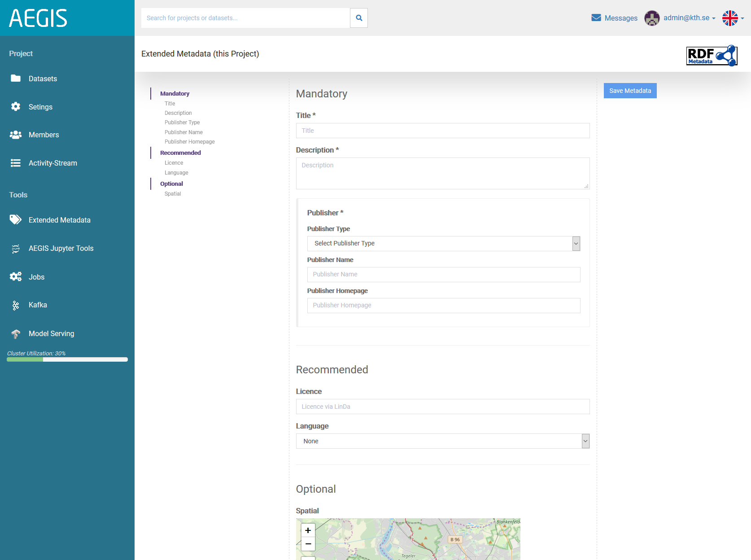Click the RDF Metadata logo

(712, 56)
